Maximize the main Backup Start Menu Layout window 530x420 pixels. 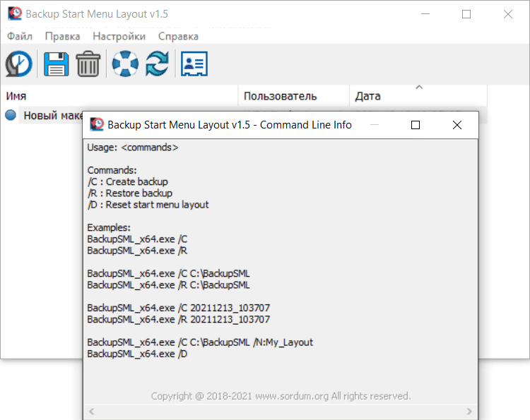click(466, 14)
